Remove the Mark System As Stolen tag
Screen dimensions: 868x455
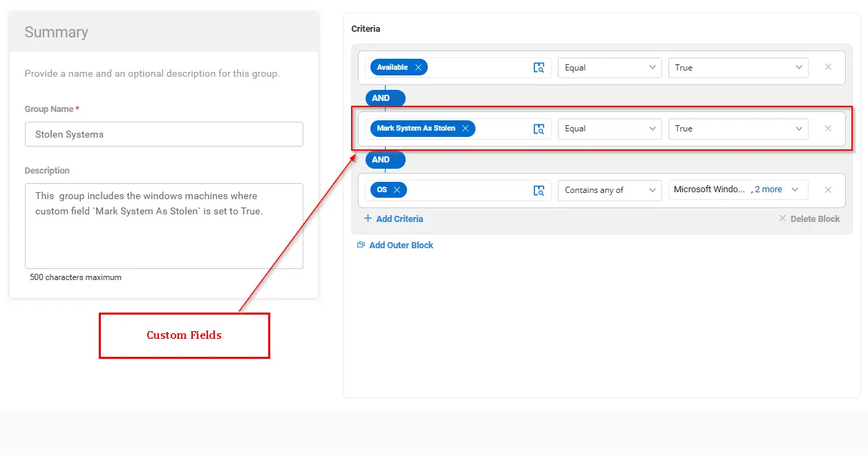466,128
